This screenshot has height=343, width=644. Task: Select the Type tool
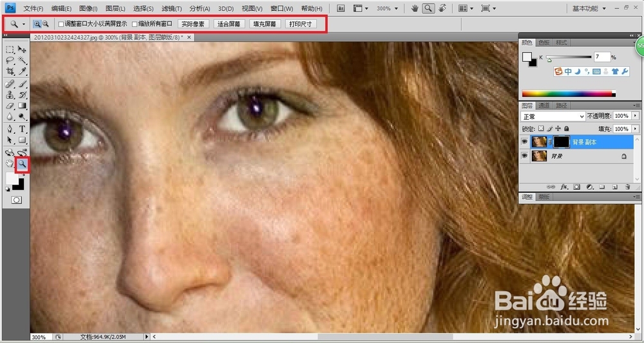[22, 129]
